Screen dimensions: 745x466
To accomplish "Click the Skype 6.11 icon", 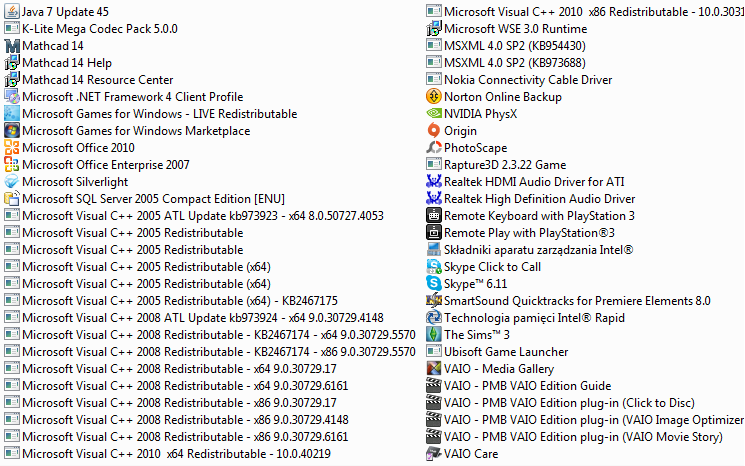I will pos(433,284).
